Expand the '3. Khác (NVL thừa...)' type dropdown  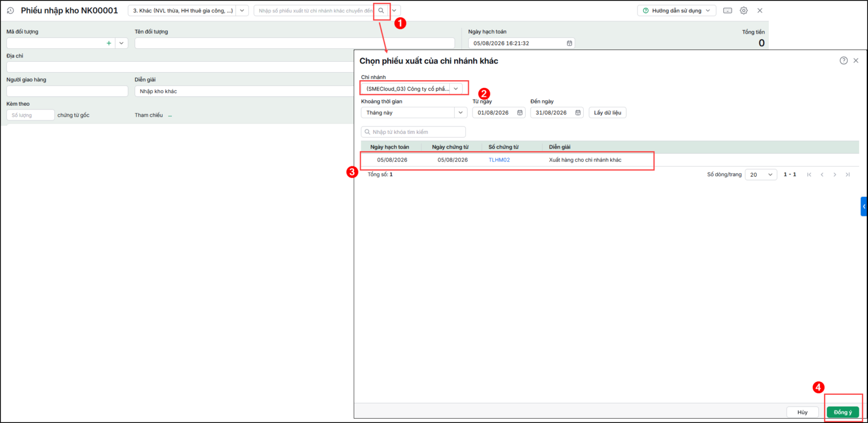(242, 10)
